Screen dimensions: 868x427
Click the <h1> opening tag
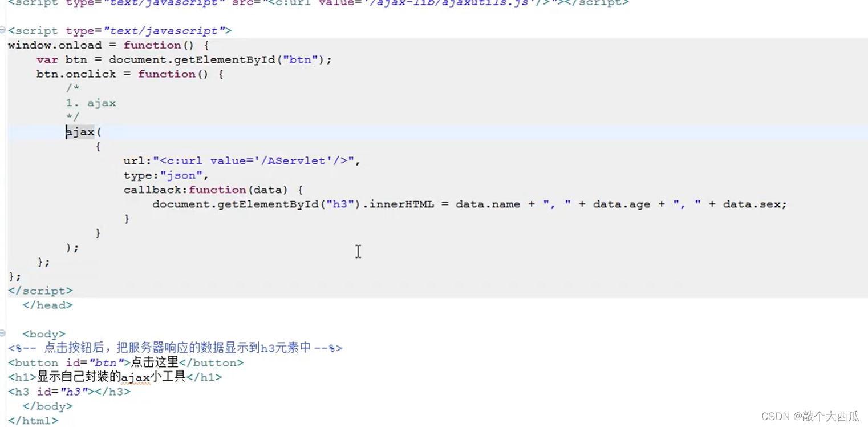coord(22,377)
